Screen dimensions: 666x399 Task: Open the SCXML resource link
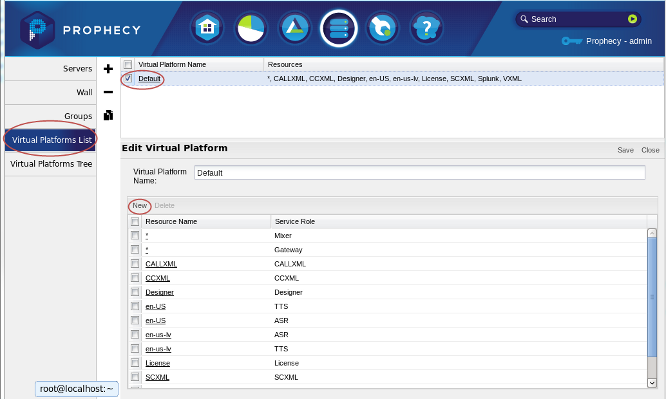(157, 377)
